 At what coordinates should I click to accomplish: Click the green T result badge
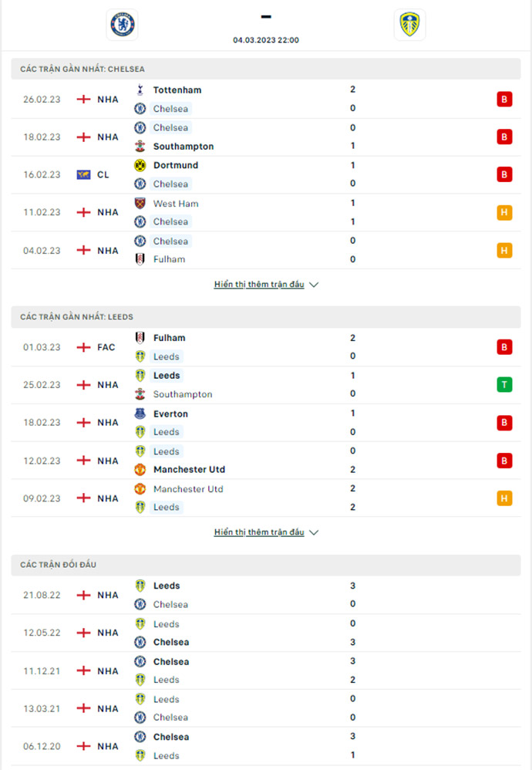click(x=504, y=384)
